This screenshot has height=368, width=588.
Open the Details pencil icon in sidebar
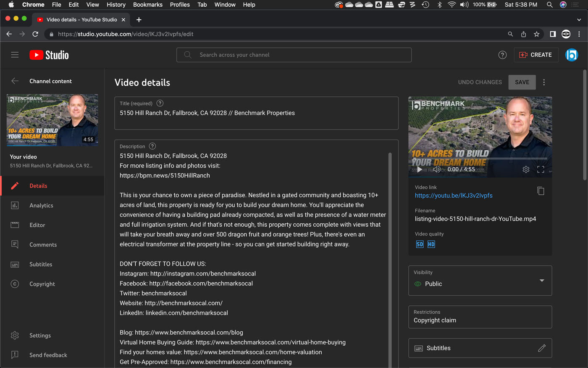[x=15, y=185]
